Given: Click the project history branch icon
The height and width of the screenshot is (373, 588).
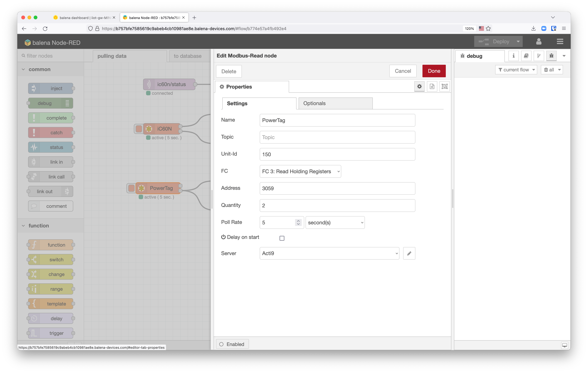Looking at the screenshot, I should 539,56.
